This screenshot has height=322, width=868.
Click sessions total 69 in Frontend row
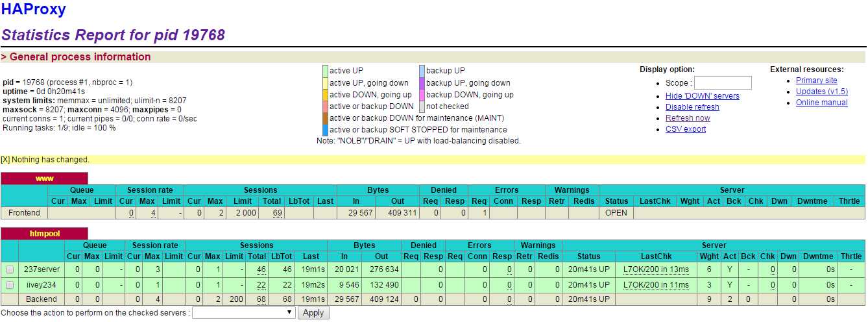coord(277,213)
